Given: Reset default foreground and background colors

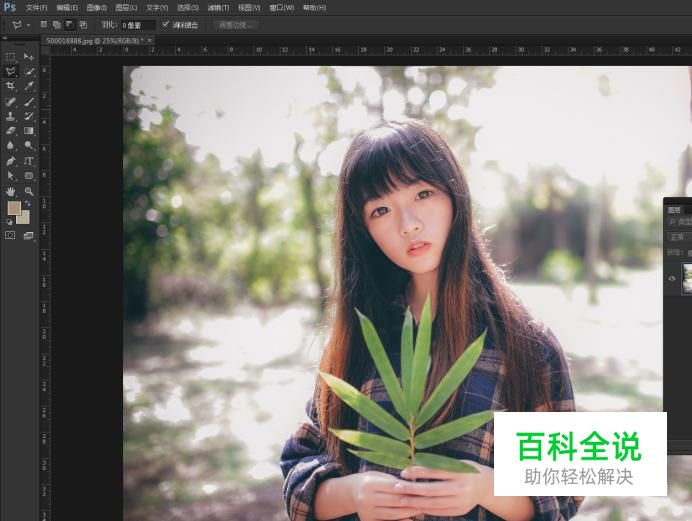Looking at the screenshot, I should click(10, 222).
